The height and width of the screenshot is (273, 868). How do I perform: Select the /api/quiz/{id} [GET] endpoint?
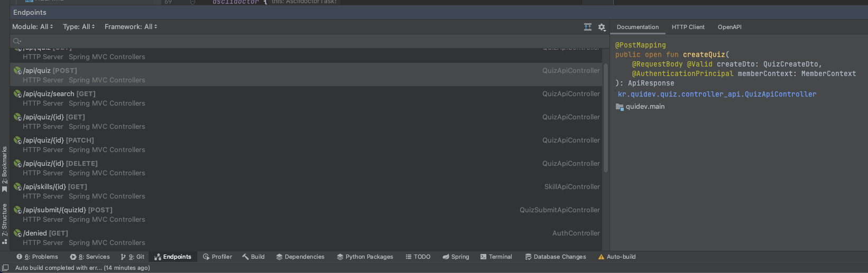[x=306, y=121]
